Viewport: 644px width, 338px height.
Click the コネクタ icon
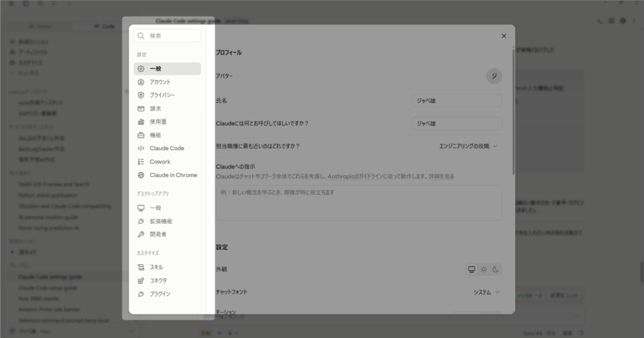141,281
